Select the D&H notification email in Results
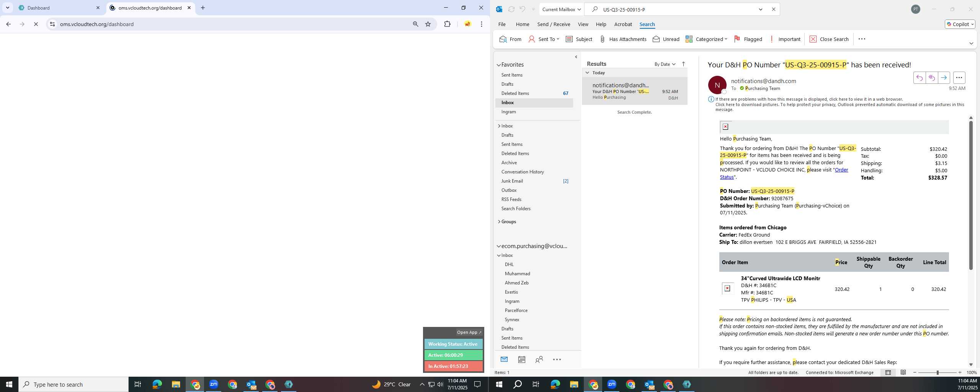 coord(634,91)
